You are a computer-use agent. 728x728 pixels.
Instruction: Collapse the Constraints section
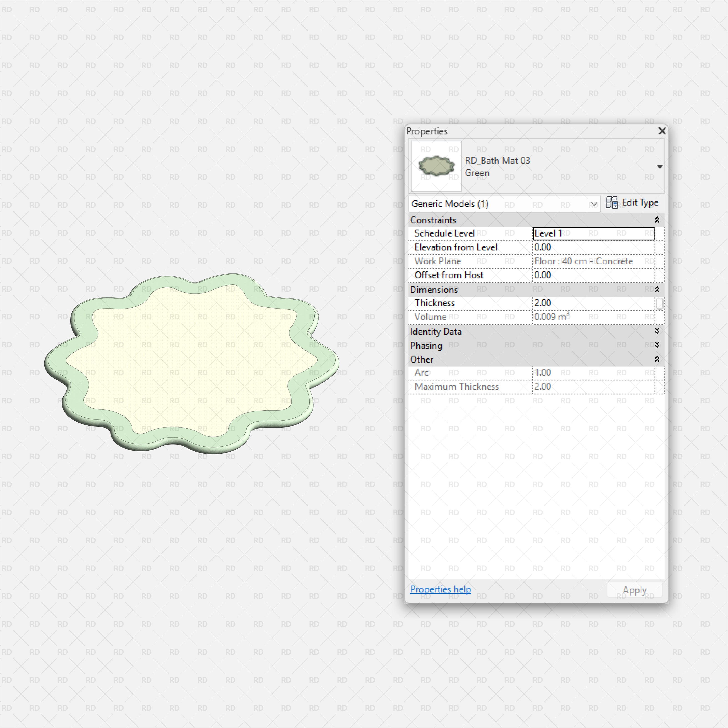(x=657, y=220)
